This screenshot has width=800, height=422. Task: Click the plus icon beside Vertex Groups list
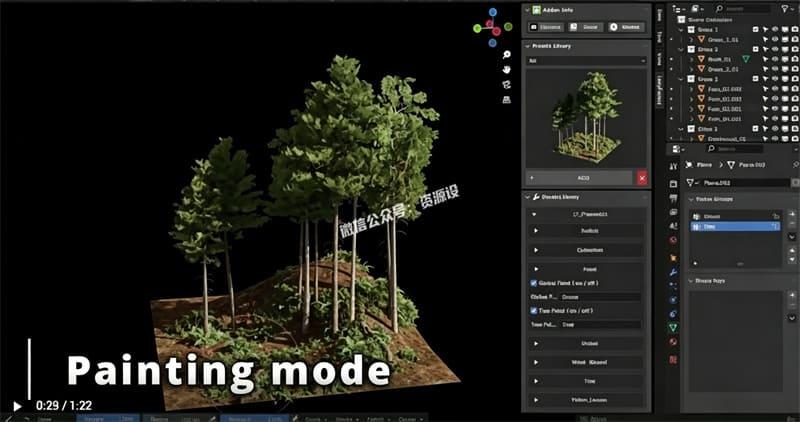click(791, 215)
